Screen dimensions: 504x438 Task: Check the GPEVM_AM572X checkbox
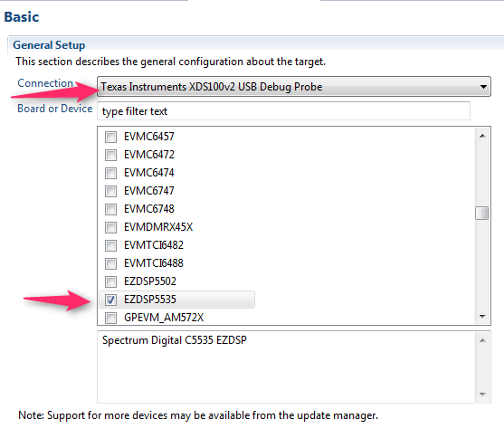(110, 318)
